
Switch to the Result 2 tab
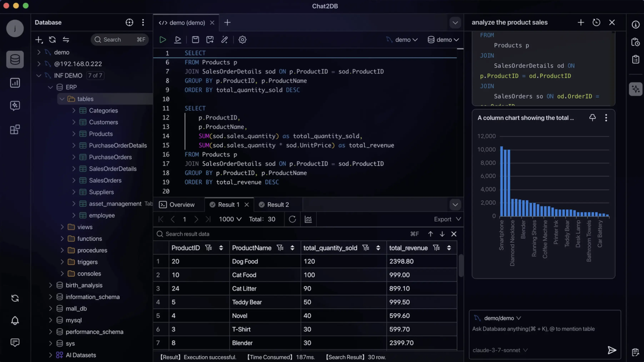pos(278,205)
